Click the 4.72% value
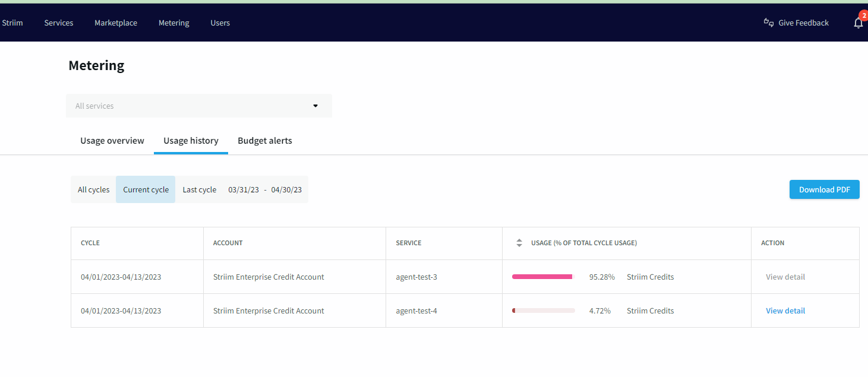Screen dimensions: 868x377 click(600, 311)
